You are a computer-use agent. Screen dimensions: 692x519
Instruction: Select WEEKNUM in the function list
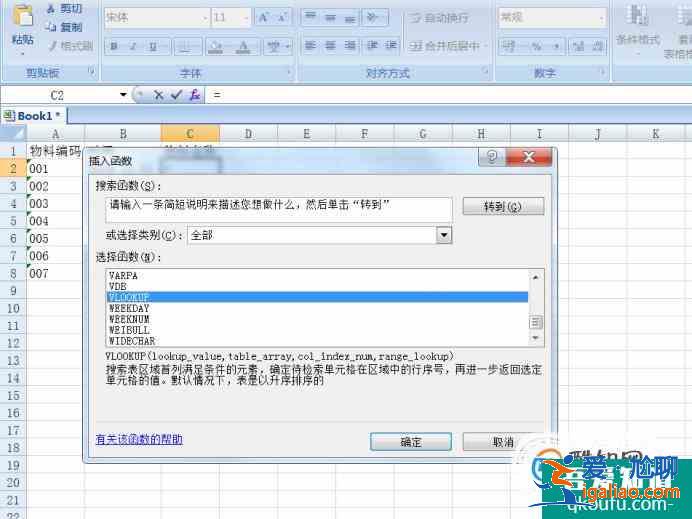(317, 319)
